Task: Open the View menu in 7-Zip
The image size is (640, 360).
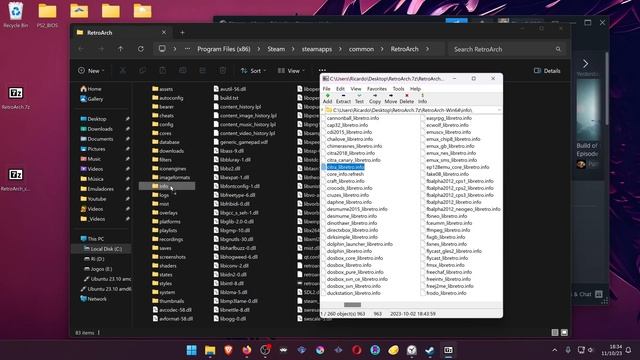Action: (356, 89)
